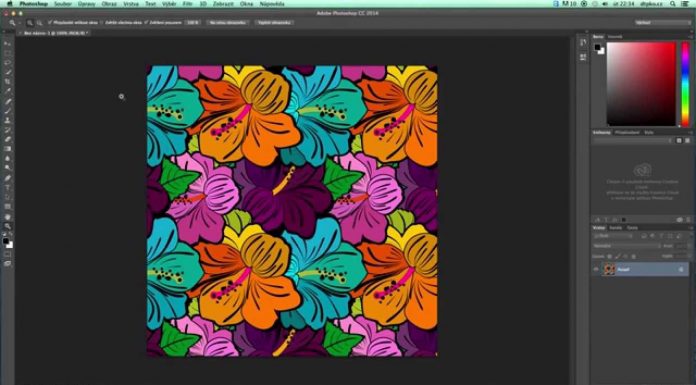The width and height of the screenshot is (696, 385).
Task: Switch to the Cesty tab
Action: (x=632, y=228)
